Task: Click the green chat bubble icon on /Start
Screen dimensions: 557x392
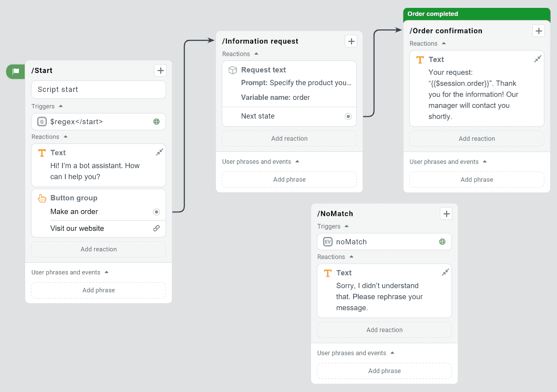Action: (x=15, y=70)
